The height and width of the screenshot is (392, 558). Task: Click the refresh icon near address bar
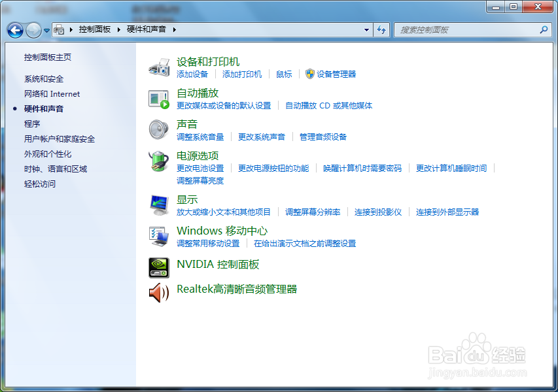click(x=381, y=30)
